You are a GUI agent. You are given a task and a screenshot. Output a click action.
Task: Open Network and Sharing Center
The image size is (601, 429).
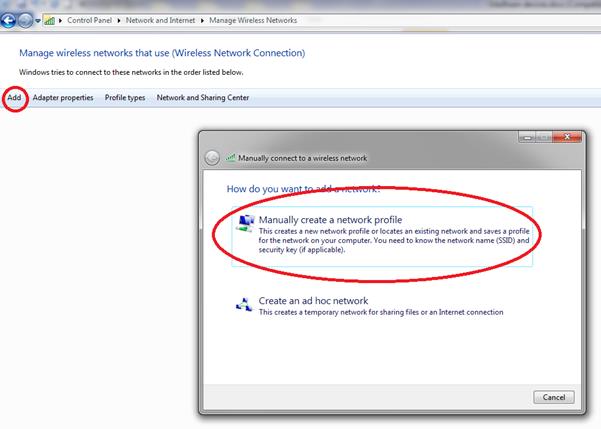tap(203, 98)
